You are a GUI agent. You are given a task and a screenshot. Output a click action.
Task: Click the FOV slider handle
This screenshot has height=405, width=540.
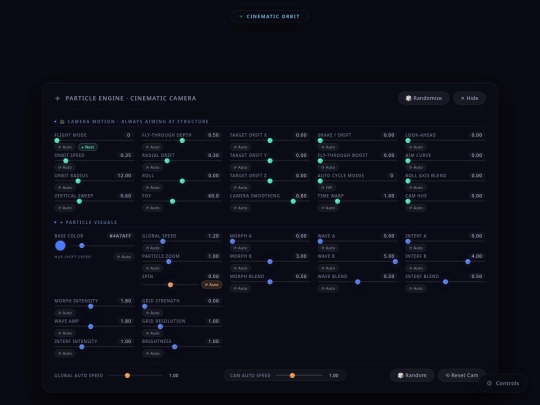173,201
